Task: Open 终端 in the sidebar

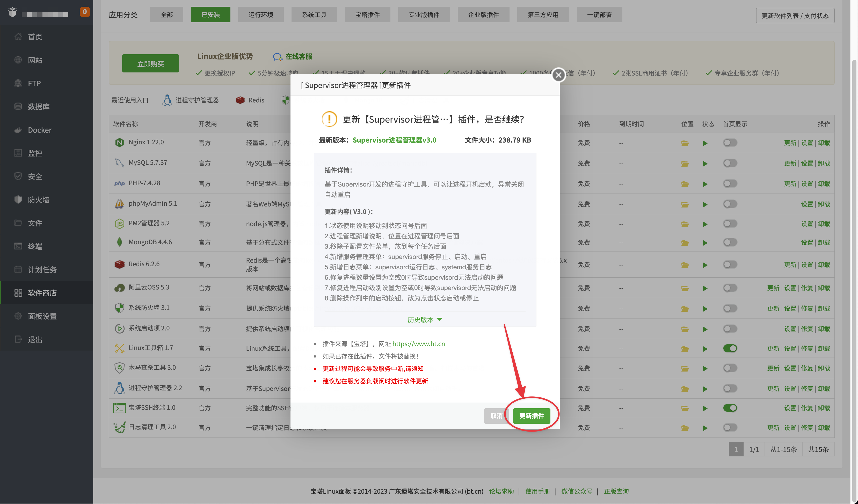Action: (47, 246)
